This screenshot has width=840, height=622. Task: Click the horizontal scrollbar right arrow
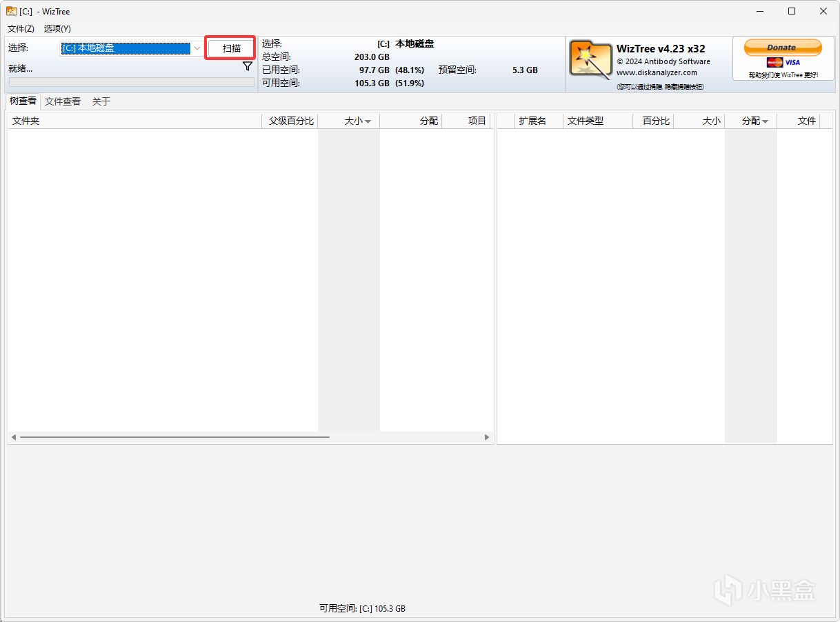click(x=487, y=437)
